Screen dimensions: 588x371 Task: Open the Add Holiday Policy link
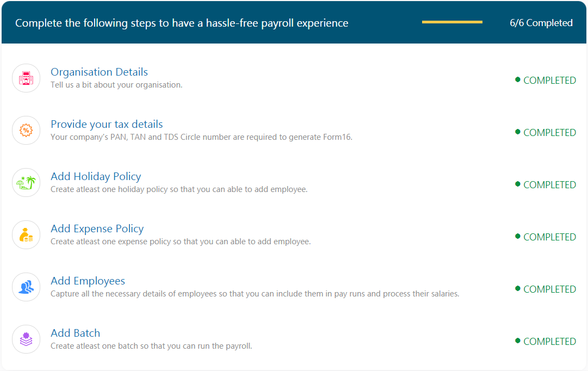pyautogui.click(x=96, y=176)
